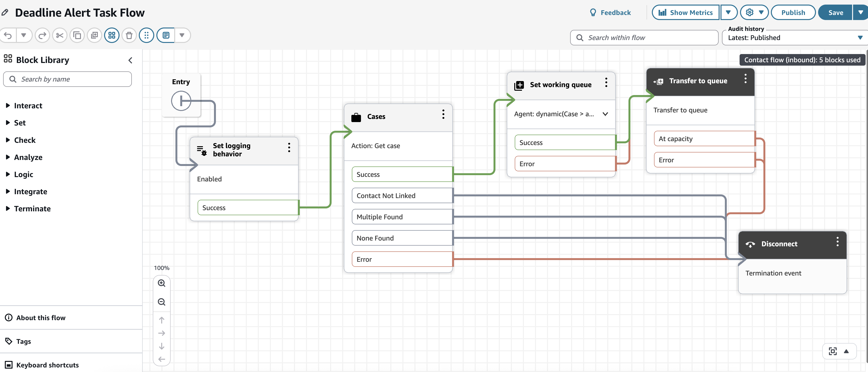This screenshot has width=868, height=372.
Task: Click the Delete block trash icon
Action: [x=129, y=35]
